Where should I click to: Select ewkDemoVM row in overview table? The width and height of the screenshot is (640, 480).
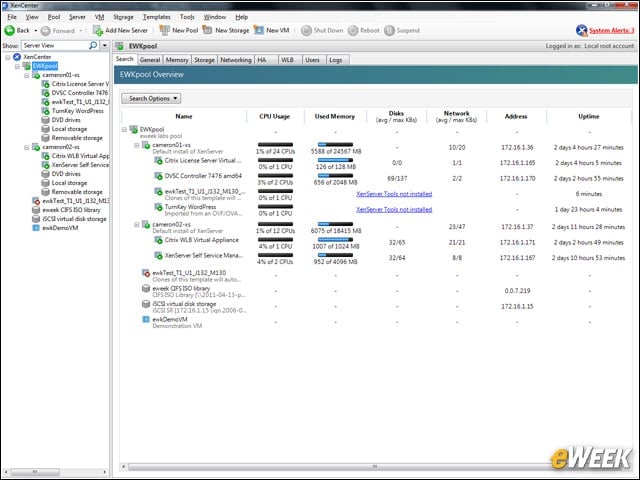point(376,322)
